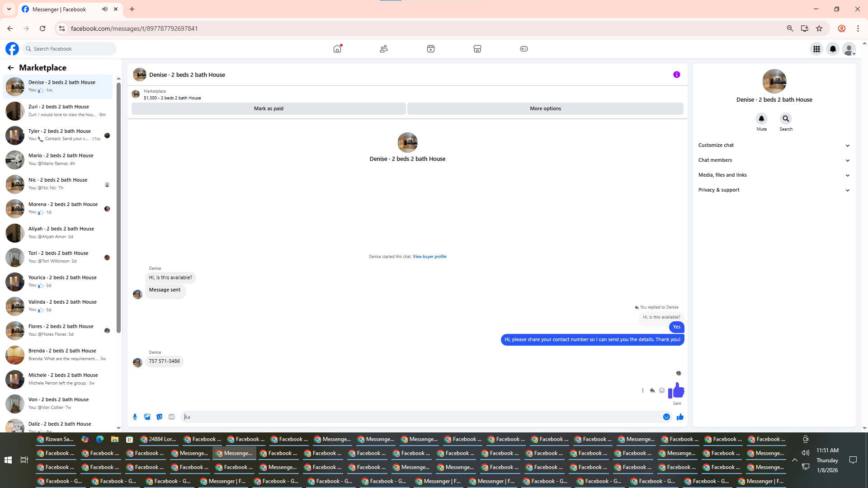Click the $1,300 listing title banner
Screen dimensions: 868x488
pyautogui.click(x=172, y=98)
